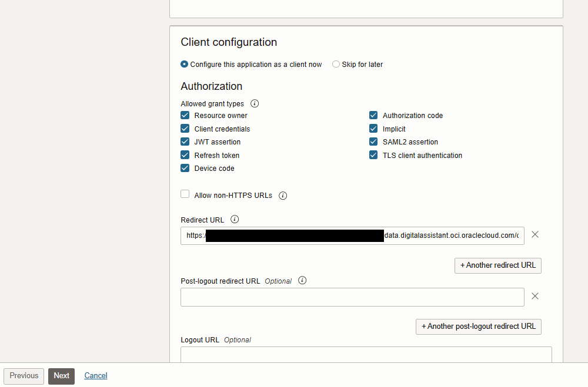Uncheck the Resource owner grant type
This screenshot has width=588, height=387.
pyautogui.click(x=185, y=116)
